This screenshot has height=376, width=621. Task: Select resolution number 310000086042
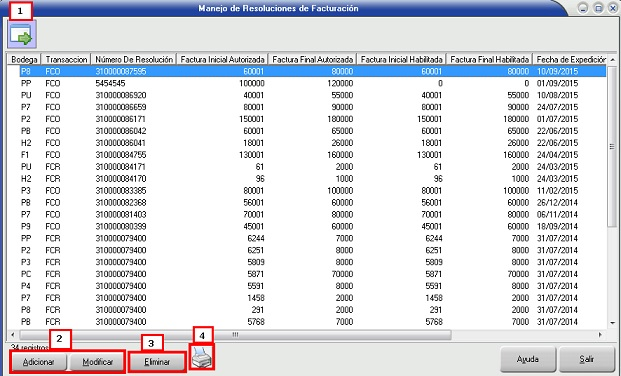(x=121, y=131)
